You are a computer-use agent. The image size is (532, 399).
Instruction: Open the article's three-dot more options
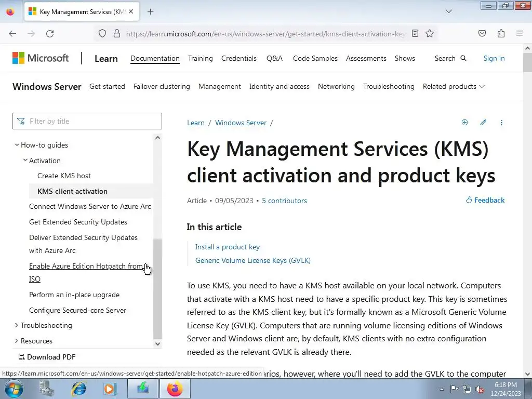[x=501, y=123]
